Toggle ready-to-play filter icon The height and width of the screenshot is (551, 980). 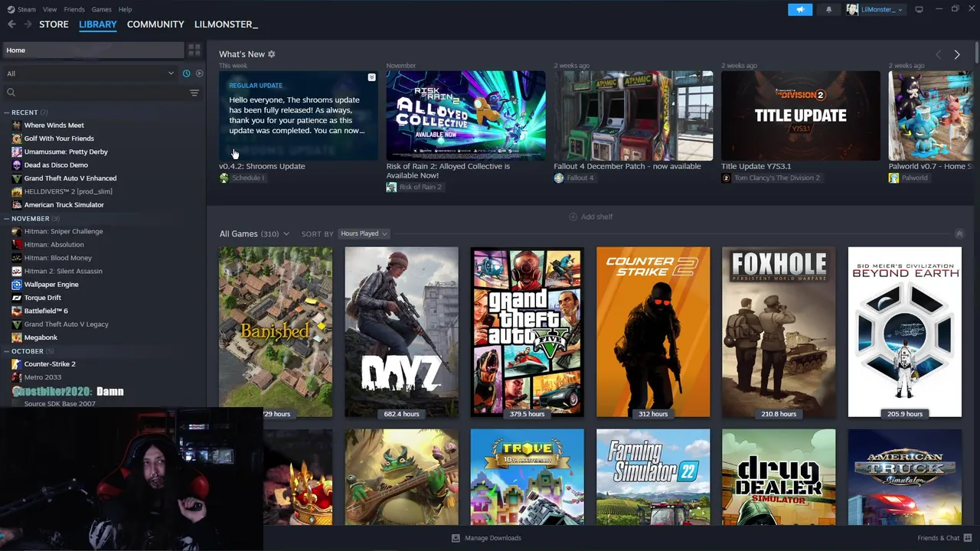tap(199, 73)
